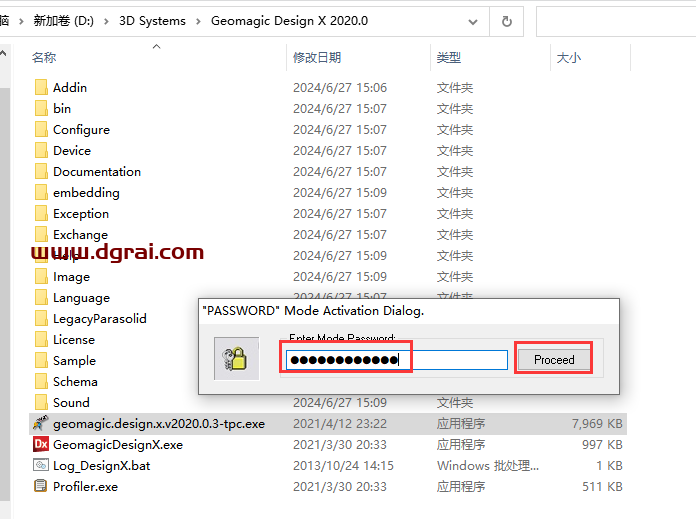Select the LegacyParasolid folder icon
This screenshot has height=519, width=696.
tap(41, 318)
